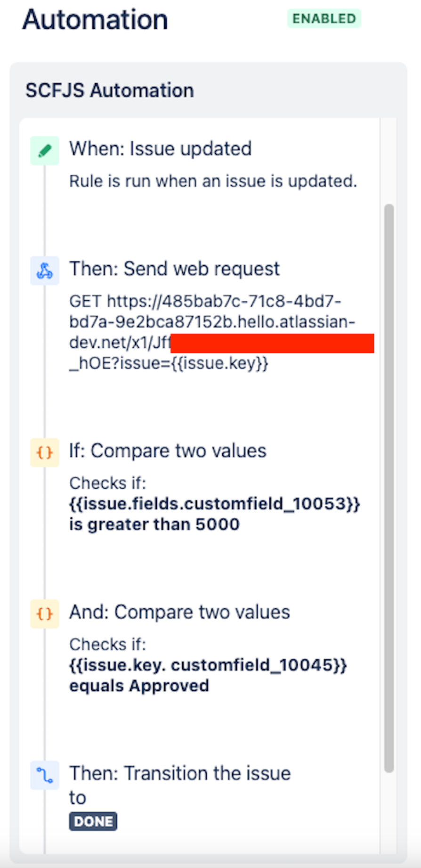Click the SCFJS Automation panel title
The height and width of the screenshot is (868, 421).
[x=110, y=90]
